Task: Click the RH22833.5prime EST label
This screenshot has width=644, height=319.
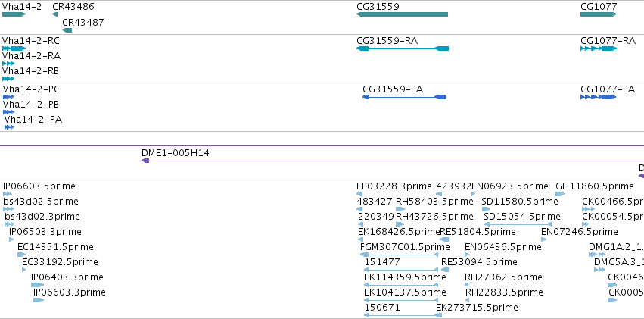Action: (x=504, y=292)
